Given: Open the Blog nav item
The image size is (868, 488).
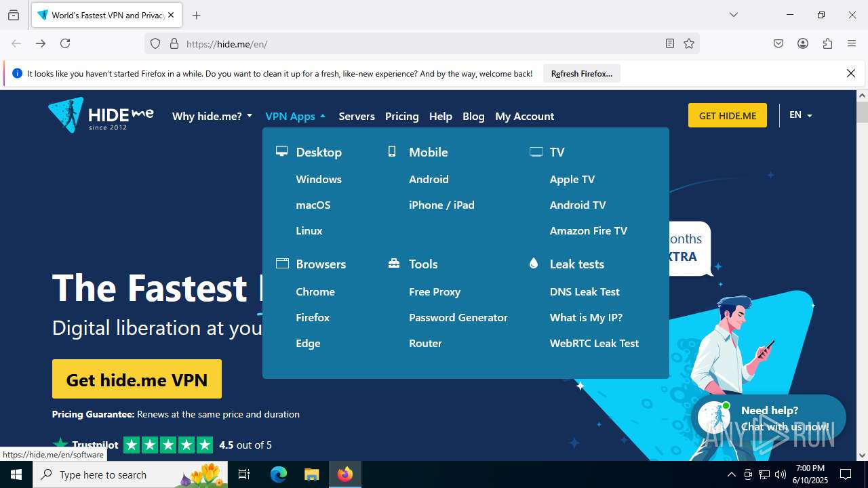Looking at the screenshot, I should pos(473,116).
